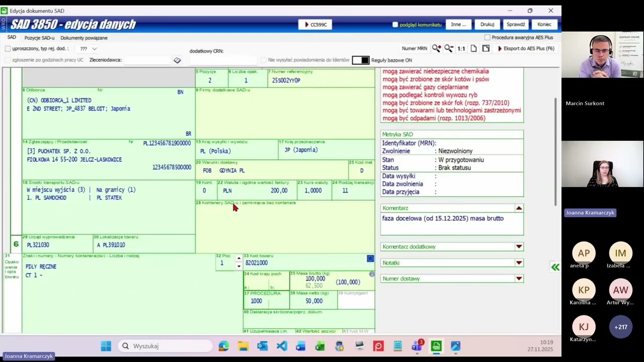Click the Masa netto value 50,000
Screen dimensions: 644x362
314,301
